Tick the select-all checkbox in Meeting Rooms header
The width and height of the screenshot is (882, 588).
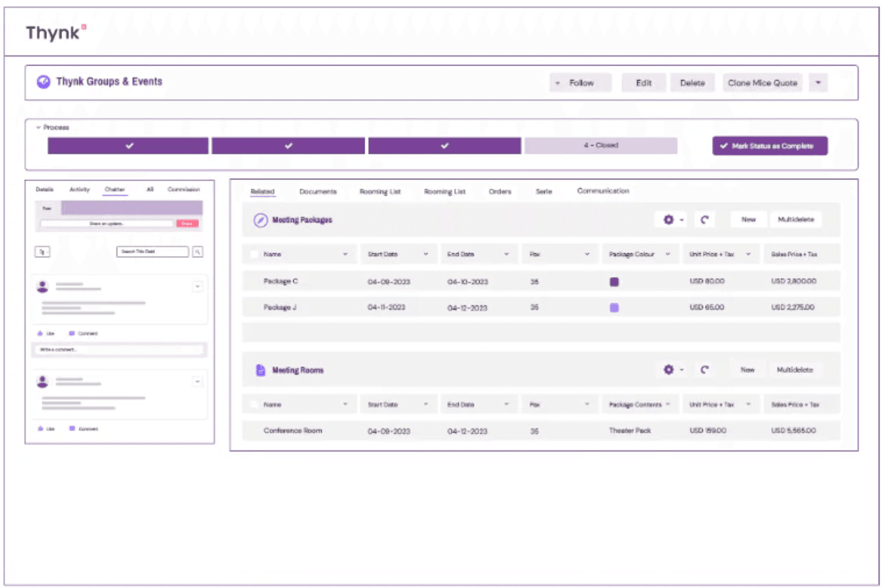(x=254, y=405)
